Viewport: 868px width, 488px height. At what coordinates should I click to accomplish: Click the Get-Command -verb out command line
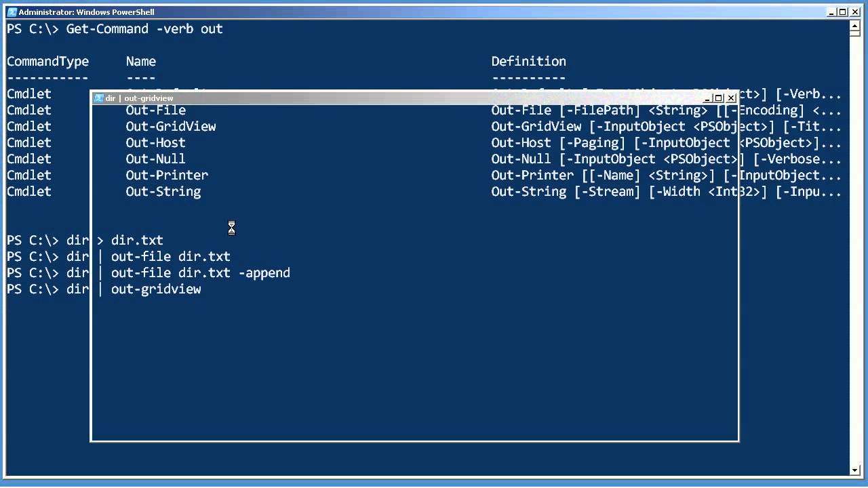(144, 29)
